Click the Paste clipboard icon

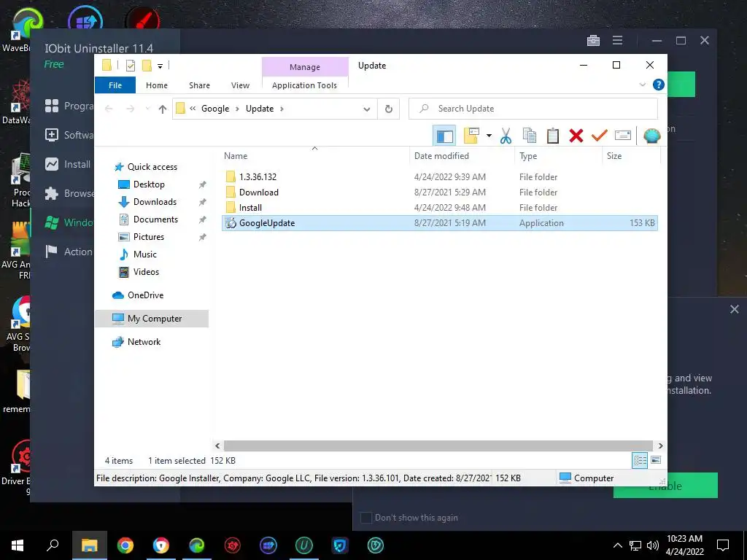(553, 136)
